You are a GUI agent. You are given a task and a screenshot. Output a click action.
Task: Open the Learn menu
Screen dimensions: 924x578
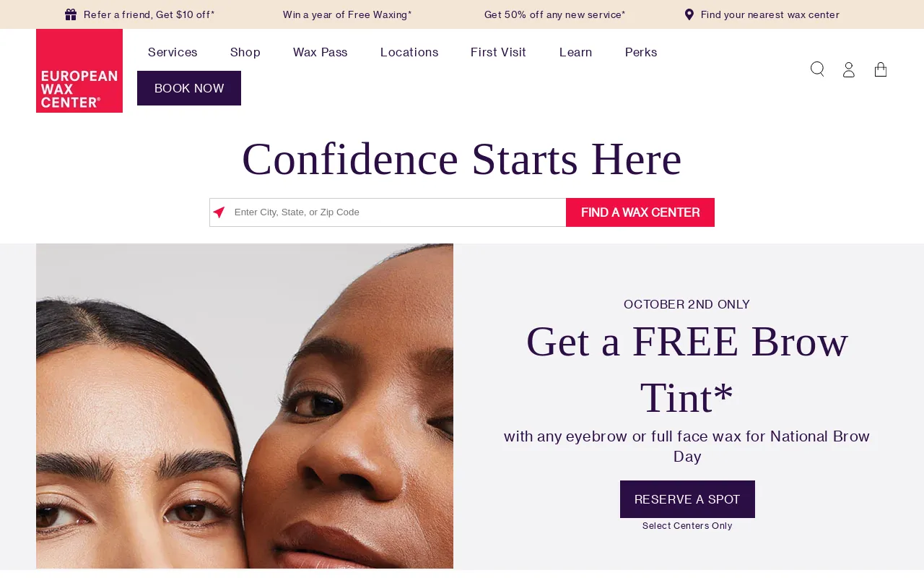click(x=576, y=52)
